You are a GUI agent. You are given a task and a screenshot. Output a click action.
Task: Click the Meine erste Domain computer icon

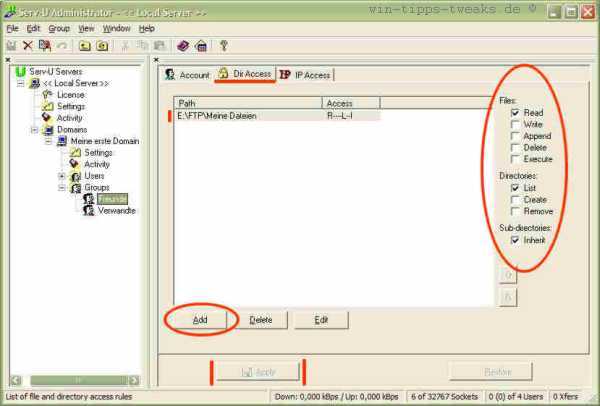[62, 141]
